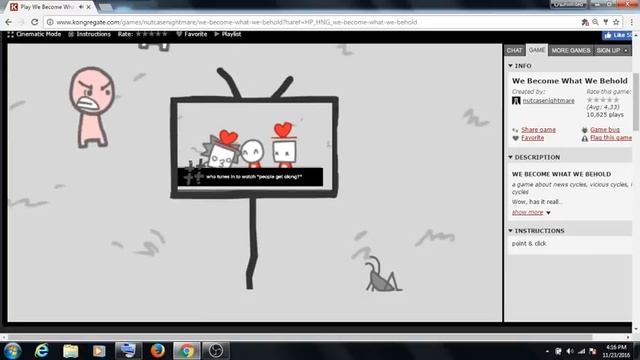Screen dimensions: 640x360
Task: Click the network signal icon in the tray
Action: (x=582, y=351)
